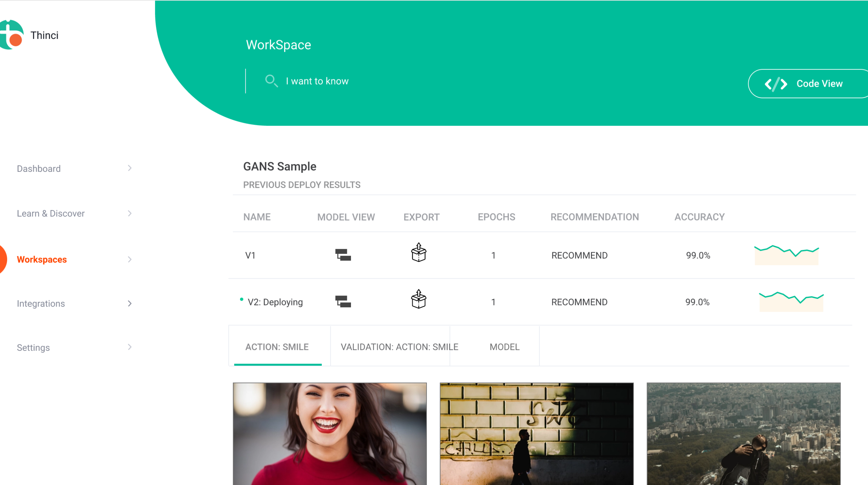Switch to the ACTION: SMILE tab
Screen dimensions: 868x485
click(277, 347)
